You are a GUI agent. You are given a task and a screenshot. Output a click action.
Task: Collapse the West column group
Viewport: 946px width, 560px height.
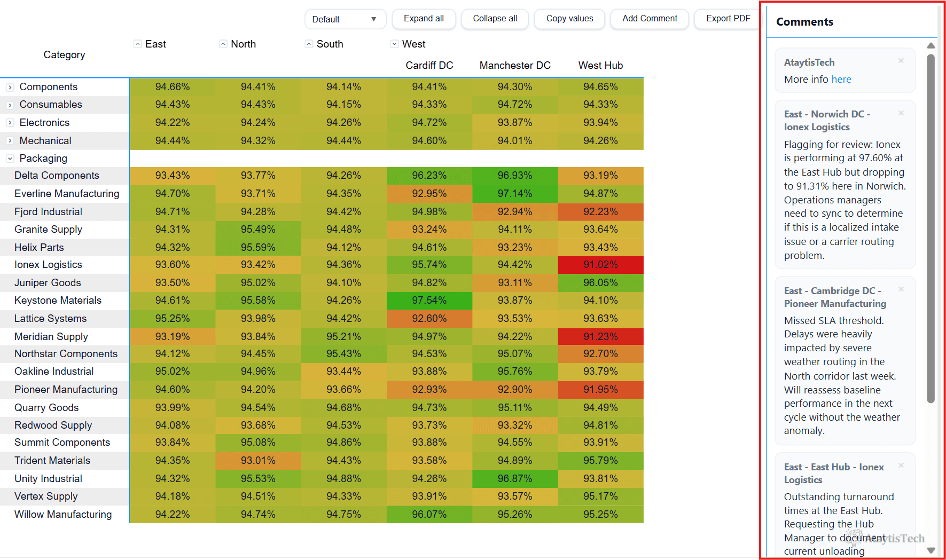point(394,44)
